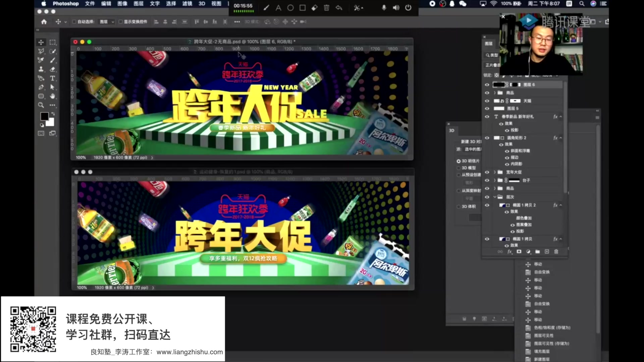Collapse effects of 圆角矩形 2 layer
The width and height of the screenshot is (644, 362).
[x=560, y=138]
